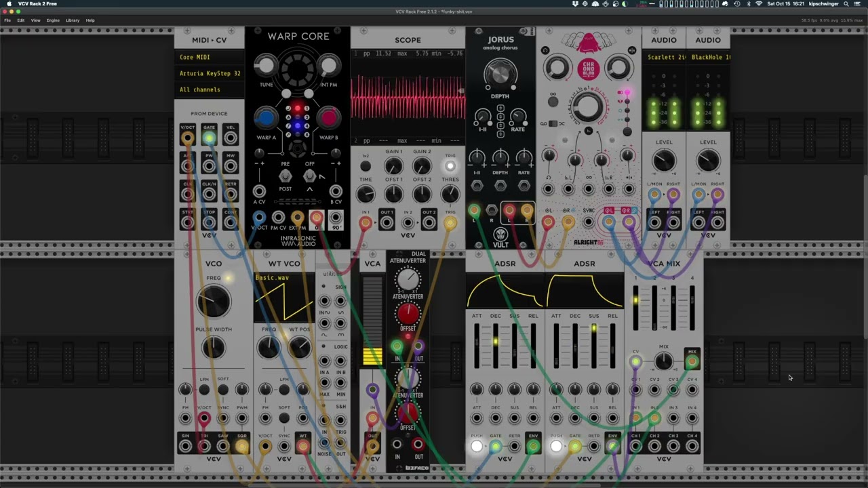Click the Jorus large DEPTH knob
868x488 pixels.
(500, 74)
